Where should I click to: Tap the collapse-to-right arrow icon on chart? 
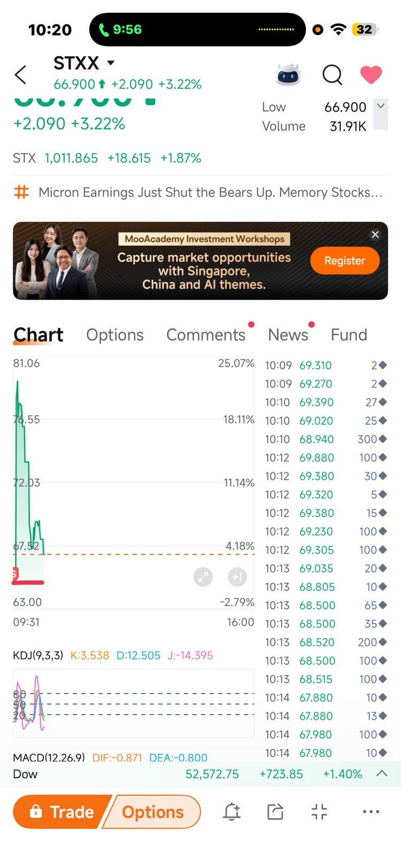pyautogui.click(x=237, y=577)
